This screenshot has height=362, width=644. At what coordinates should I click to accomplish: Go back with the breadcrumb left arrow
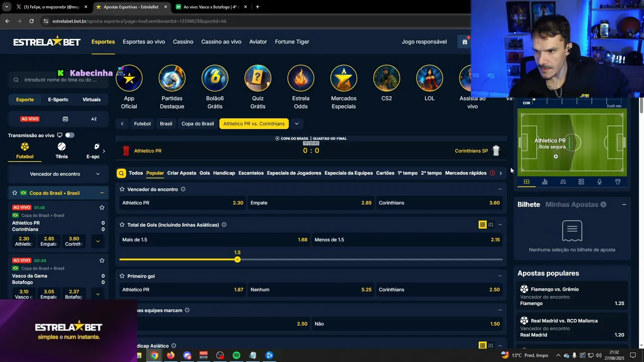coord(122,124)
